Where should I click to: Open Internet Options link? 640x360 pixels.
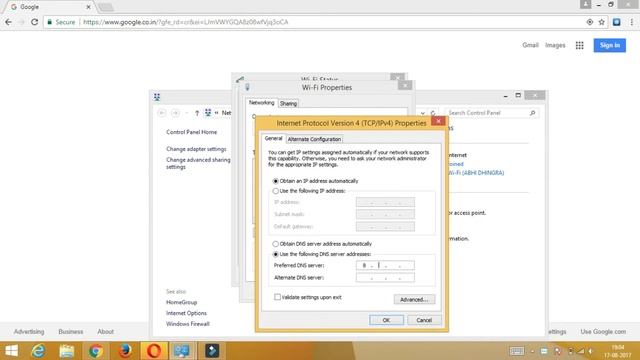click(186, 313)
